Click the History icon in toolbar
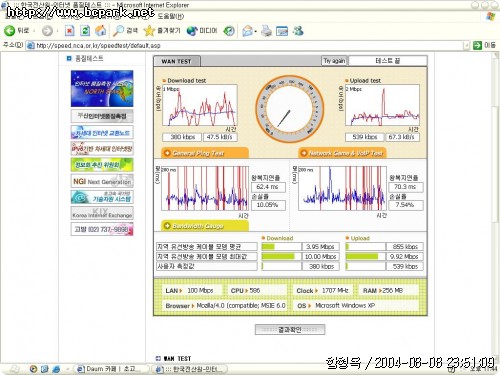 pos(229,31)
